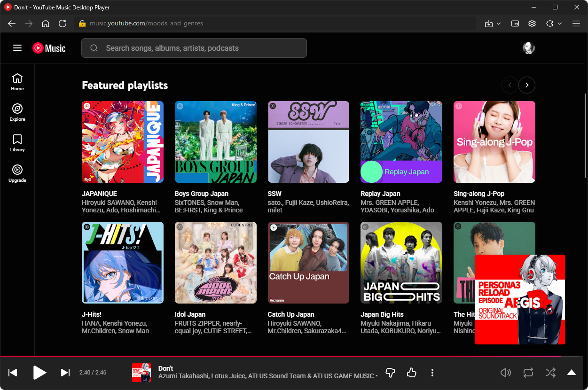The width and height of the screenshot is (588, 390).
Task: Open the guide menu next to the logo
Action: coord(17,47)
